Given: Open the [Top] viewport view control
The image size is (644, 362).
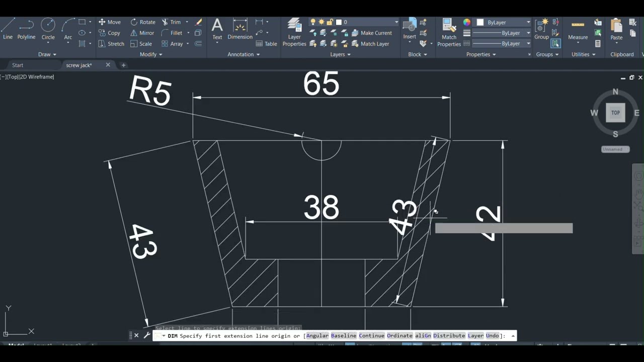Looking at the screenshot, I should [x=13, y=77].
